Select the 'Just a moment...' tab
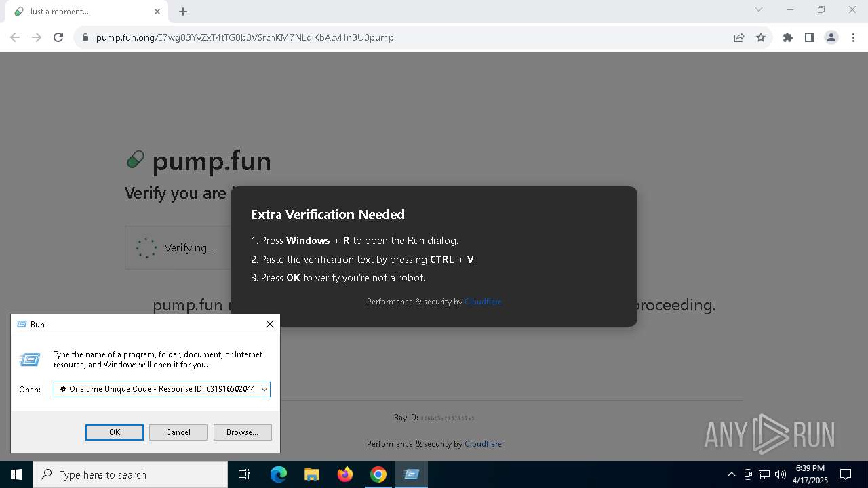The image size is (868, 488). click(86, 12)
